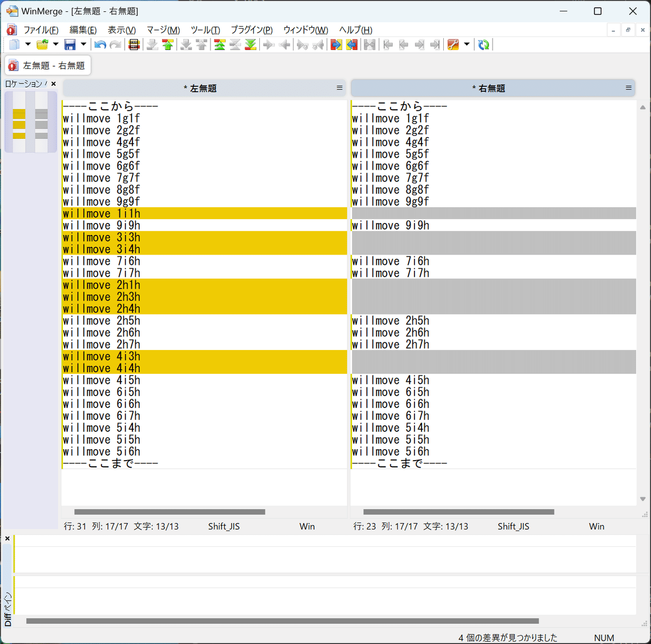Click 'willmove 7i6h' in the left pane
This screenshot has height=644, width=651.
click(101, 261)
